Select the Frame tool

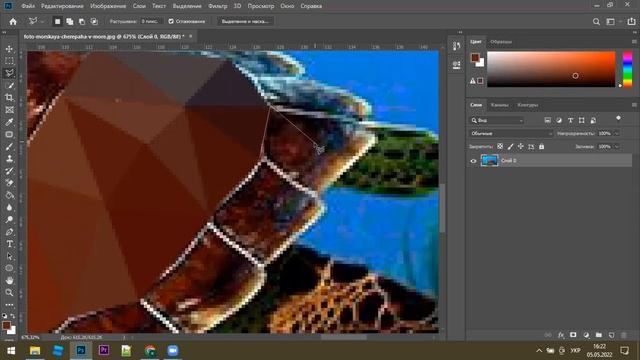click(9, 110)
